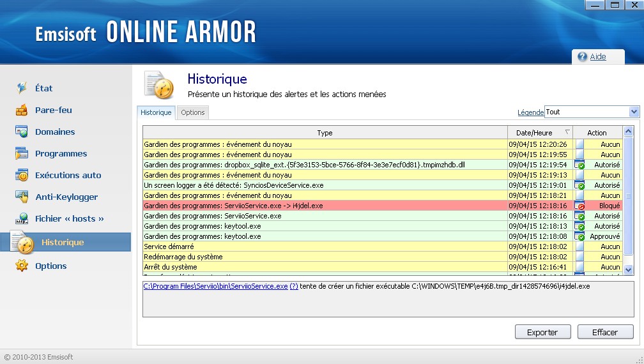This screenshot has width=644, height=364.
Task: Click the timestamp 09/04/15 12:19:13
Action: (538, 175)
